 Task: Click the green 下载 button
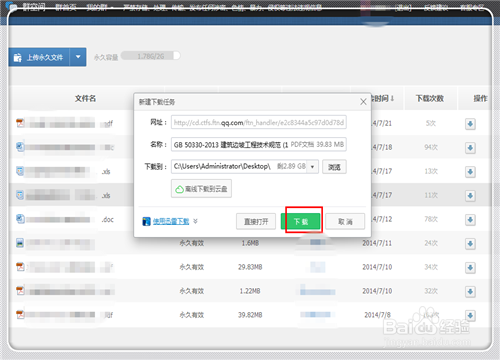coord(301,221)
